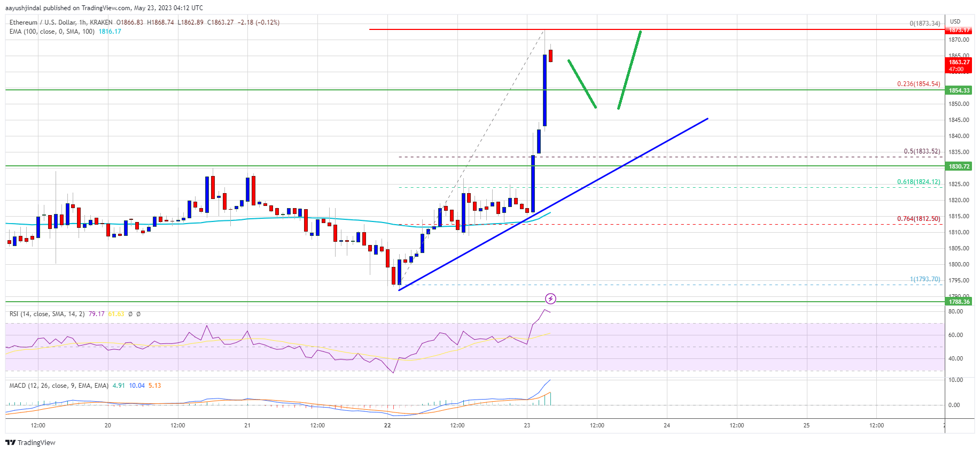
Task: Click the red 1873.17 price tag
Action: coord(959,30)
